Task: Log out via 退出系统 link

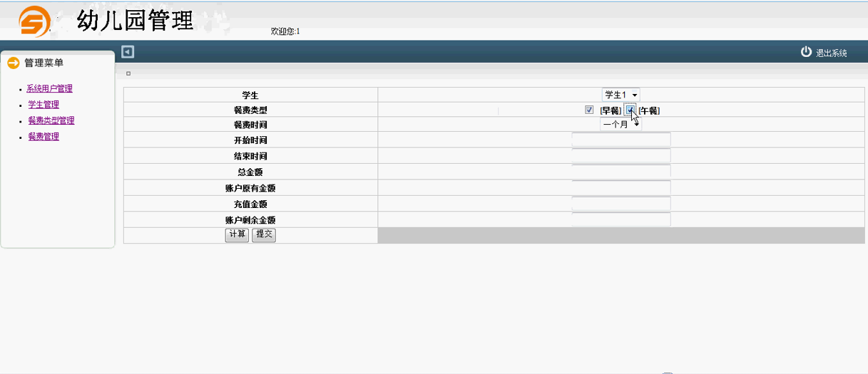Action: pos(831,53)
